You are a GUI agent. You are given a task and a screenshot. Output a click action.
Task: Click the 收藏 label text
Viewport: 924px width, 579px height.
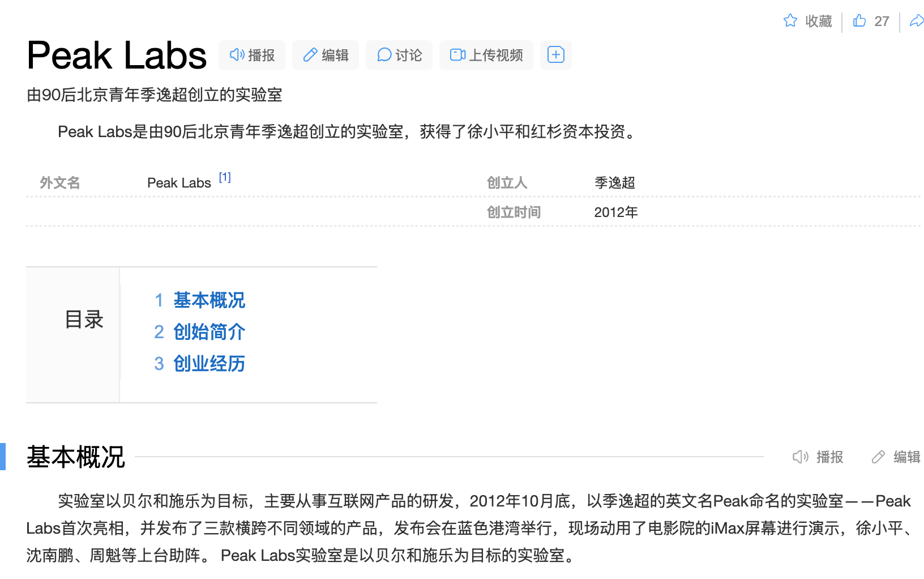819,22
